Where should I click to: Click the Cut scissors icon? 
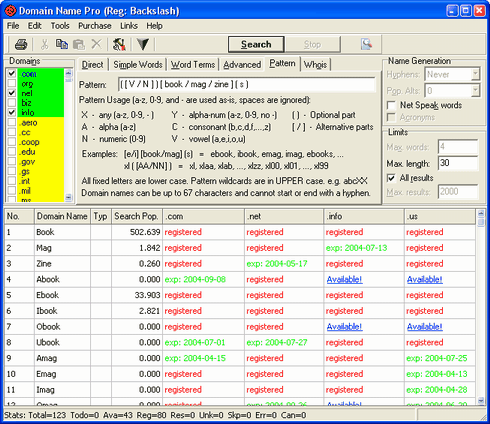coord(44,44)
